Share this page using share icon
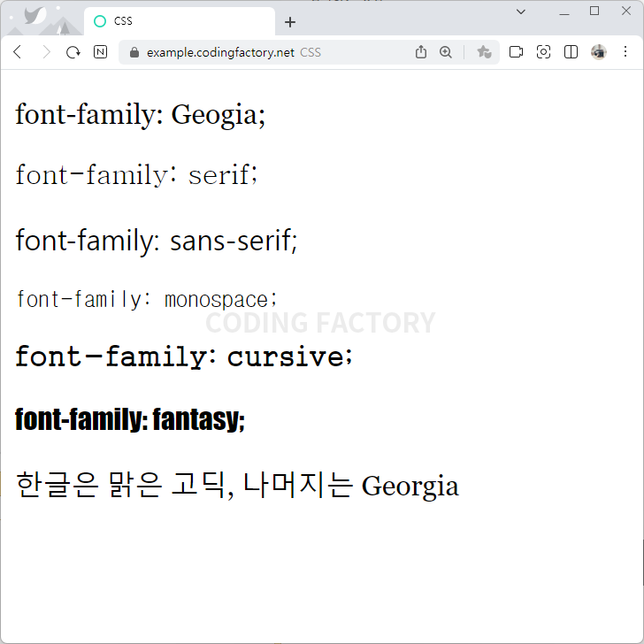 [x=420, y=52]
